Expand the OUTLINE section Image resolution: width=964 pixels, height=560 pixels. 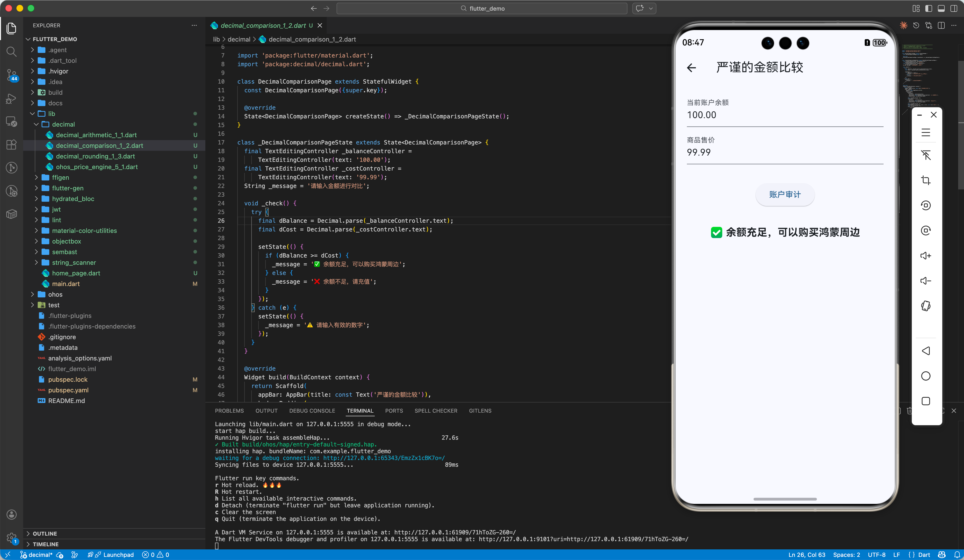pyautogui.click(x=44, y=533)
